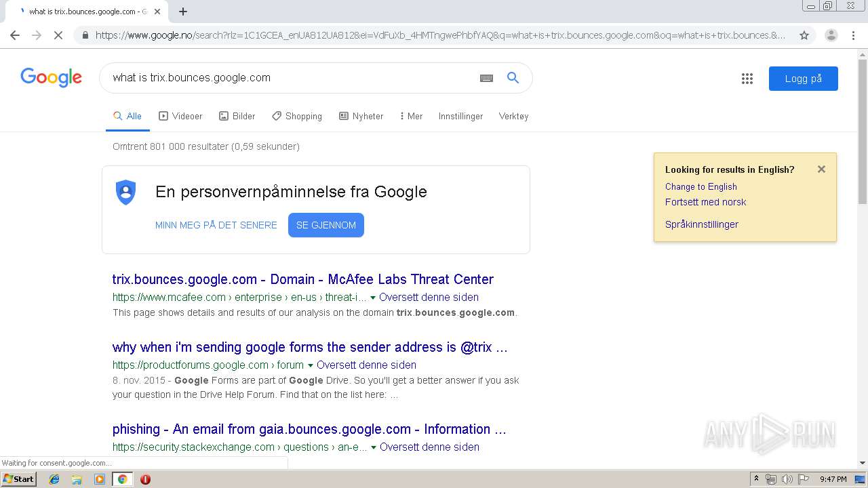Click the 9:47 PM system clock
This screenshot has height=488, width=868.
[x=833, y=479]
